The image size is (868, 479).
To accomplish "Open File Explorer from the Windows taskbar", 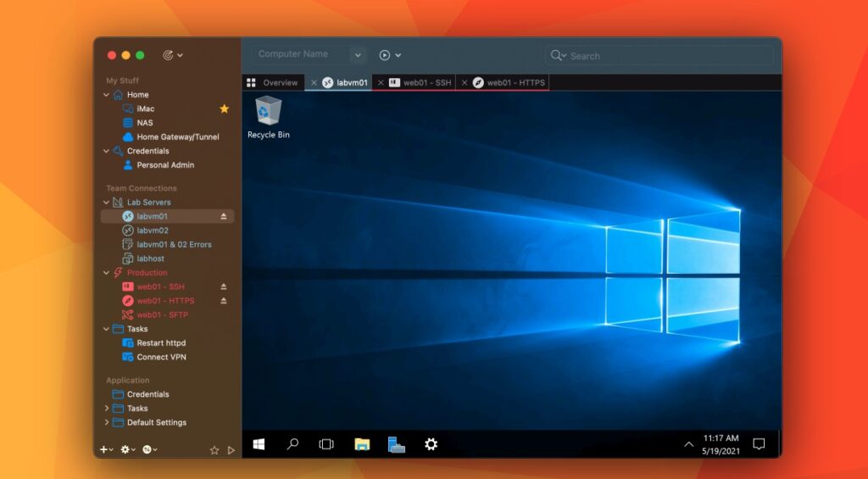I will click(362, 443).
